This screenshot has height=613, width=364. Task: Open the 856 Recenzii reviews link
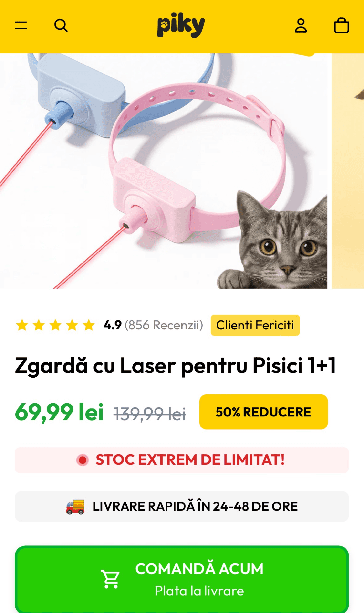pyautogui.click(x=164, y=325)
